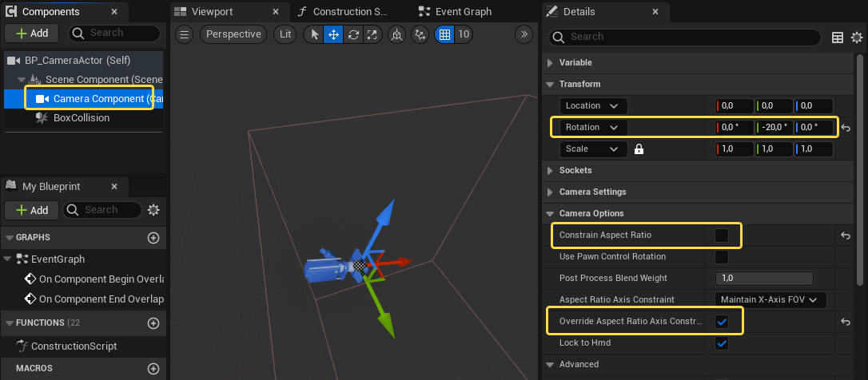868x380 pixels.
Task: Uncheck Override Aspect Ratio Axis Constraint
Action: pos(721,322)
